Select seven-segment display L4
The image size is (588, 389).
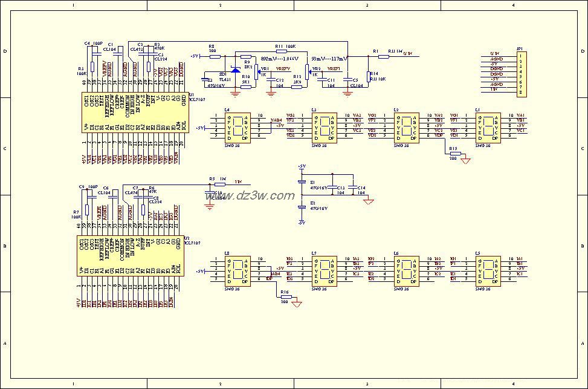point(241,126)
